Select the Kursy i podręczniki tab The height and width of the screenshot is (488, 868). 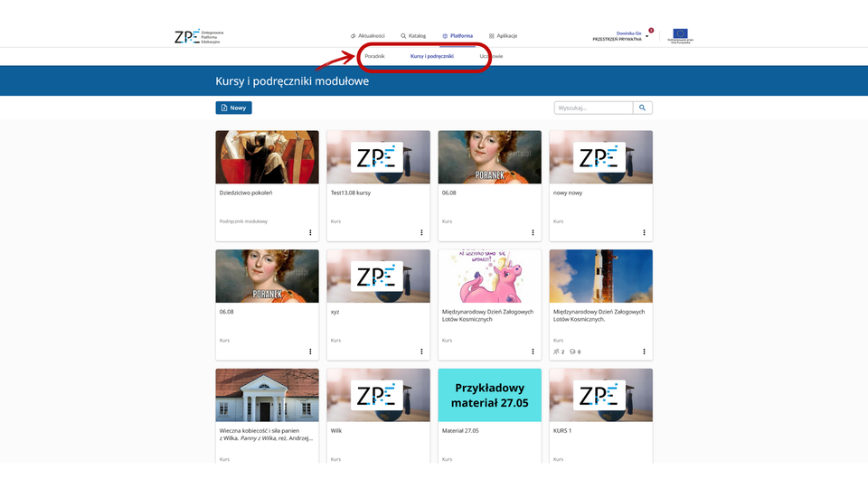point(431,56)
